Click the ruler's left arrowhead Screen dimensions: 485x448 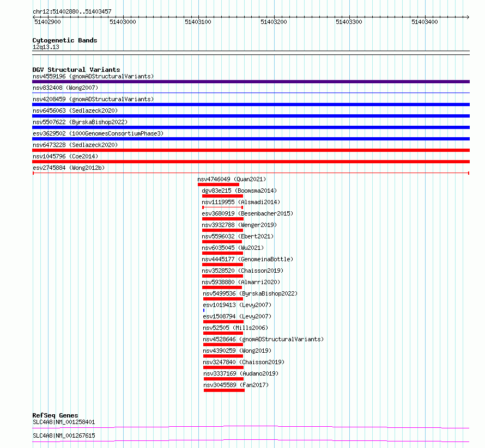point(34,17)
